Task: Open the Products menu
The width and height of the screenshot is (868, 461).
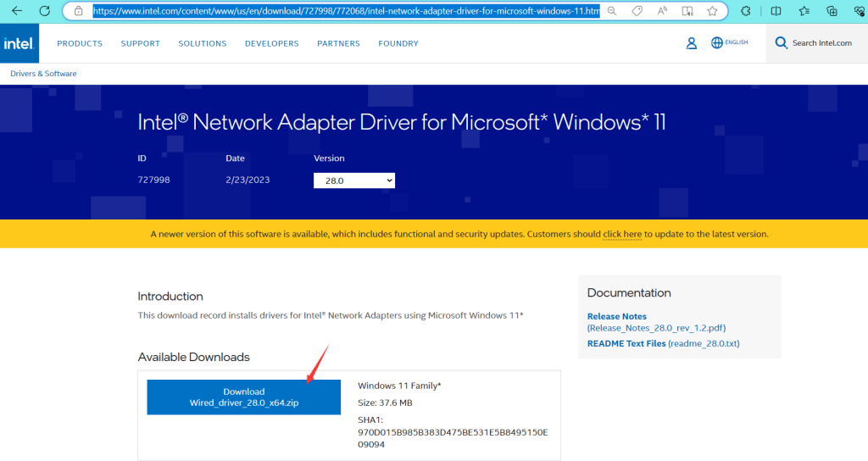Action: point(80,43)
